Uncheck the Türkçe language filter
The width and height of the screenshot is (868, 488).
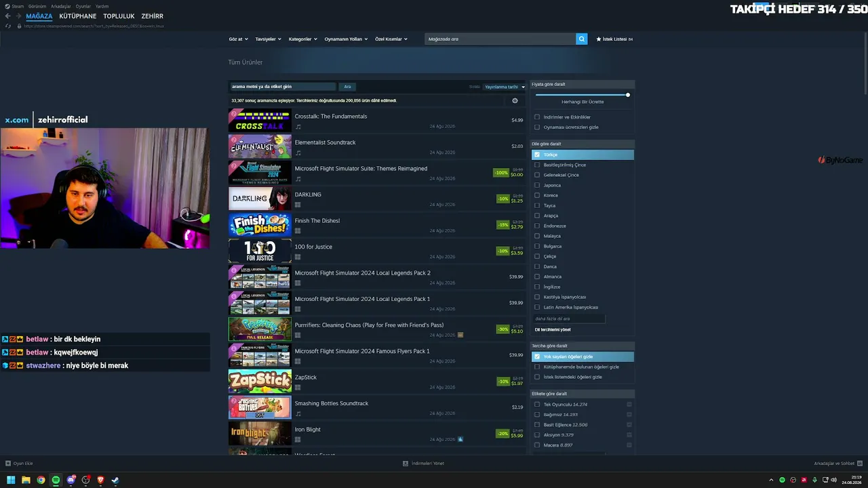[x=537, y=155]
